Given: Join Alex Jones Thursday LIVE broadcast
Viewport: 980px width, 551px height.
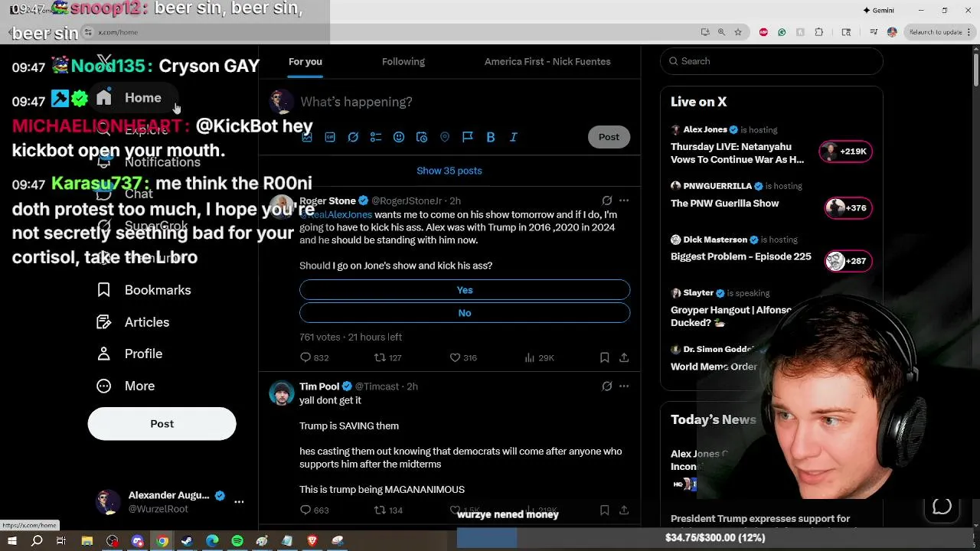Looking at the screenshot, I should point(737,153).
